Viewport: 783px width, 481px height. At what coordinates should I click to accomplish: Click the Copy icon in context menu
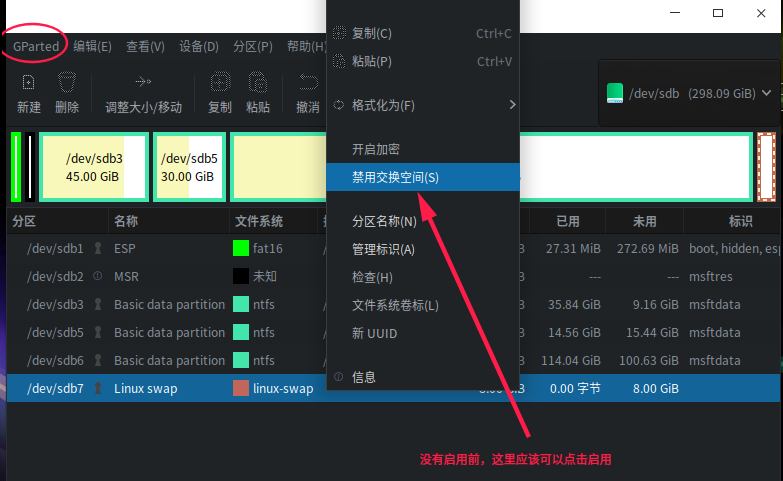coord(339,33)
